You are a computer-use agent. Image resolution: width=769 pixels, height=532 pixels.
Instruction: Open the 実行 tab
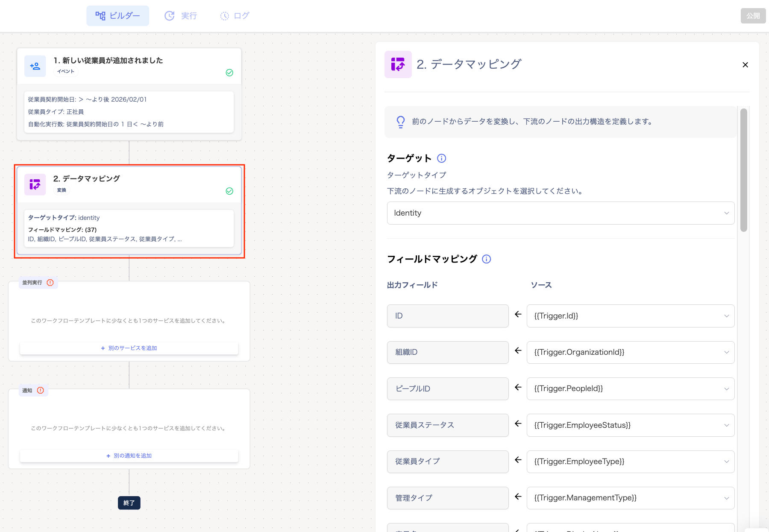[181, 16]
